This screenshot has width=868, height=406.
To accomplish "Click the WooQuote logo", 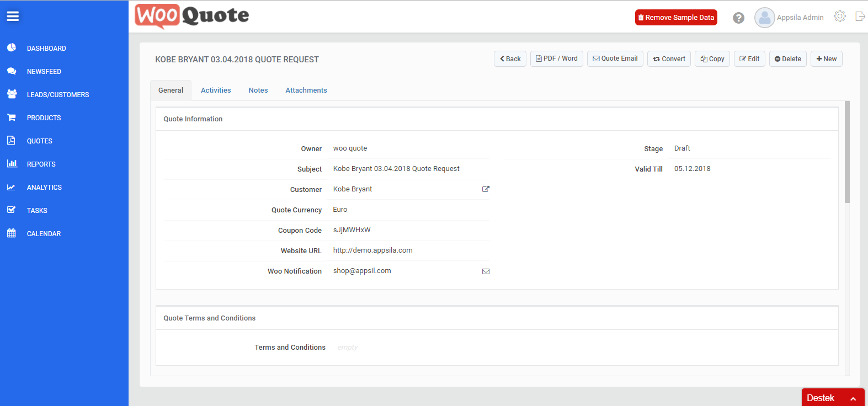I will [191, 16].
